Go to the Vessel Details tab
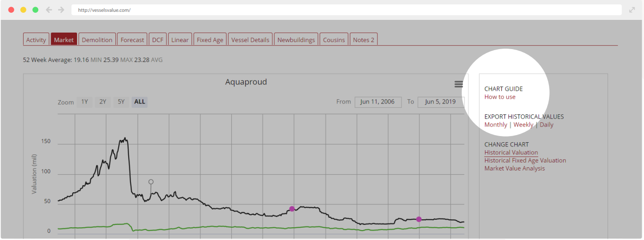644x240 pixels. [x=250, y=40]
